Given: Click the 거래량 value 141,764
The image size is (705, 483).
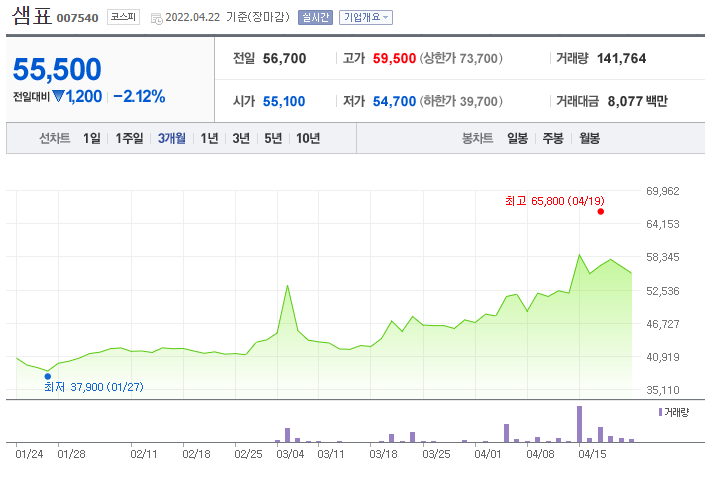Looking at the screenshot, I should (621, 58).
